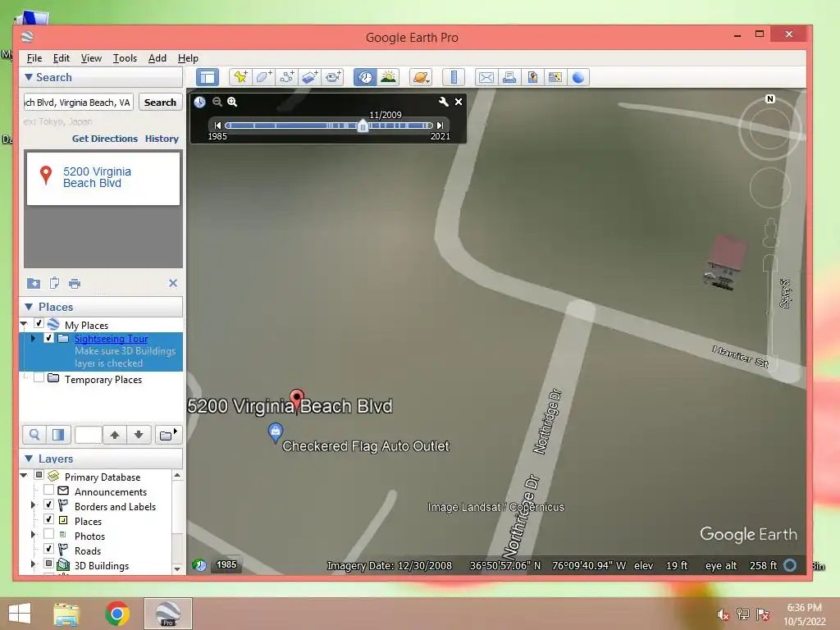The image size is (840, 630).
Task: Toggle the sidebar visibility toolbar button
Action: click(x=208, y=77)
